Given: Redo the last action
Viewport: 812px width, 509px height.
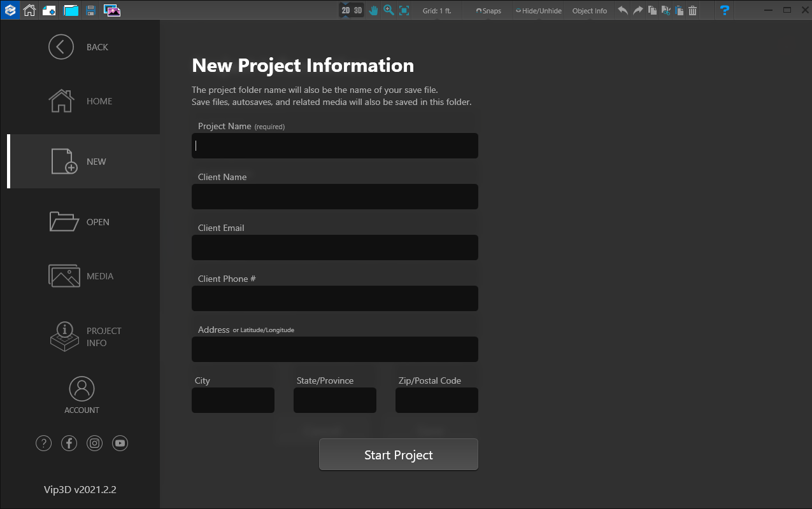Looking at the screenshot, I should [638, 10].
